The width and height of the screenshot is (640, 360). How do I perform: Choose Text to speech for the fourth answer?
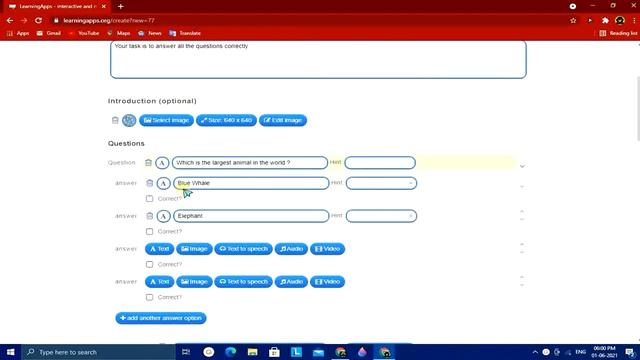tap(243, 282)
